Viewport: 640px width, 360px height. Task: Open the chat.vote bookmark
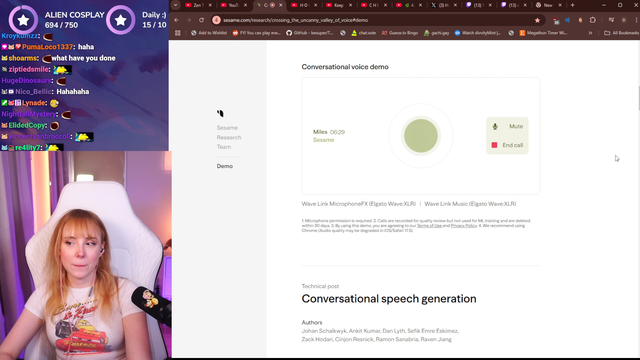[363, 33]
